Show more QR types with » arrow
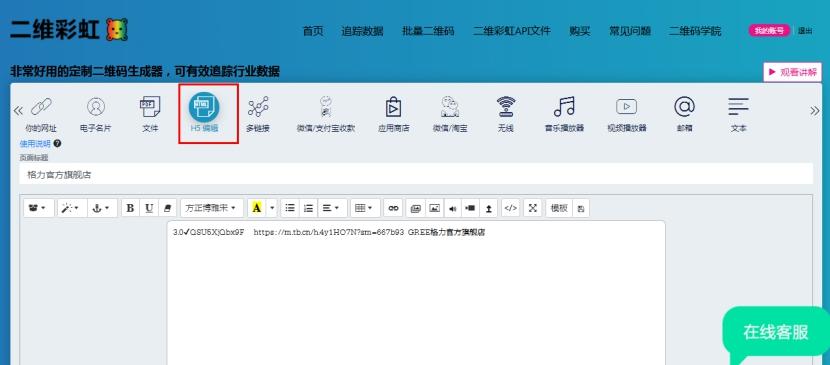The image size is (830, 365). pos(814,111)
